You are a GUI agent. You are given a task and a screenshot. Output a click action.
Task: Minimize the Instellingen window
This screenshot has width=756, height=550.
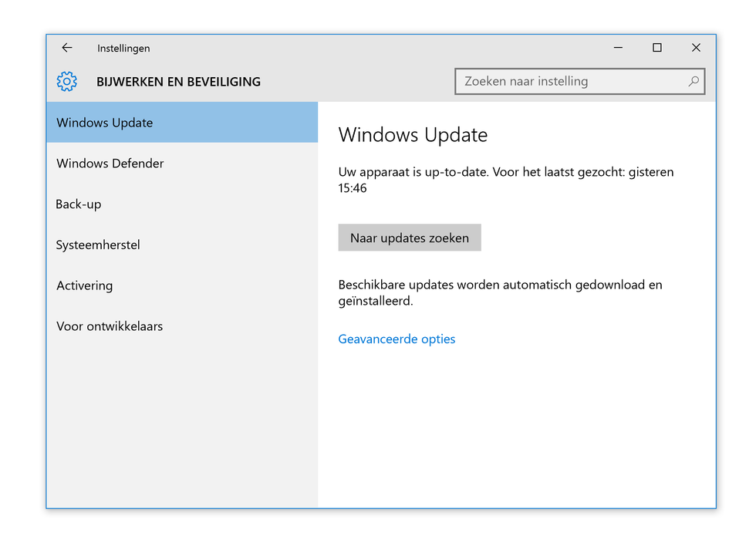(x=618, y=48)
